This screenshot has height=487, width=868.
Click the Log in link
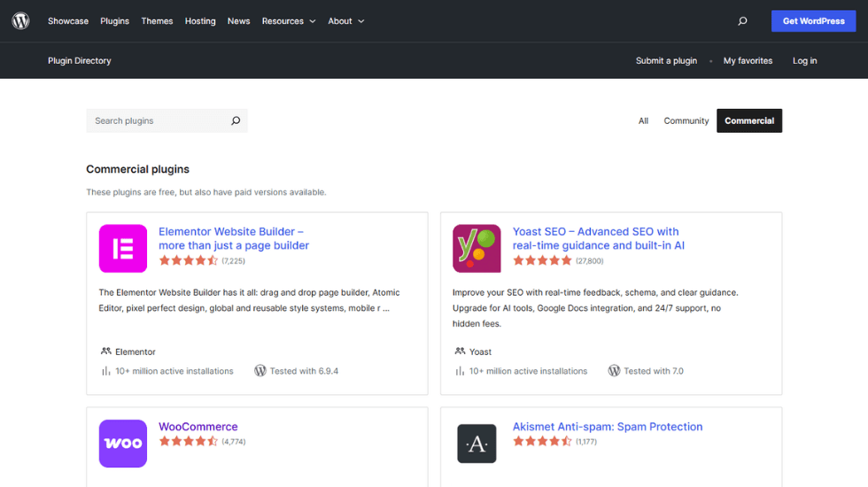point(804,61)
